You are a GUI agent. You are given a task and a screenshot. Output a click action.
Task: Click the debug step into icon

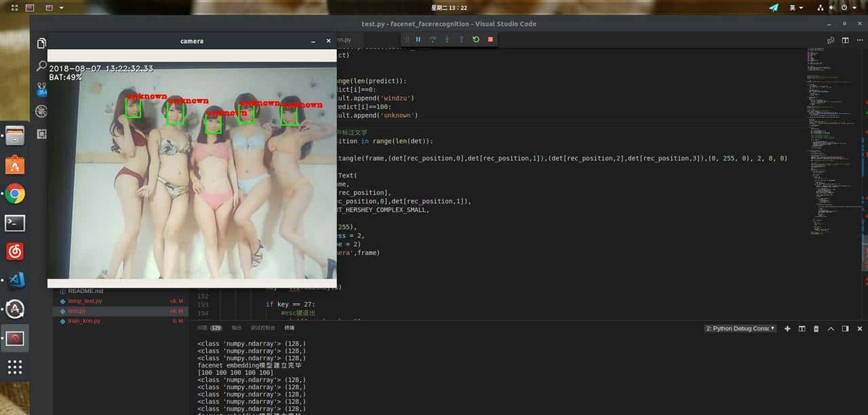pyautogui.click(x=447, y=39)
